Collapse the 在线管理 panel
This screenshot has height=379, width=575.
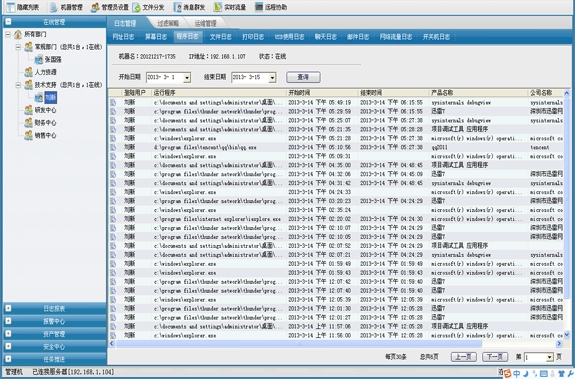coord(8,22)
